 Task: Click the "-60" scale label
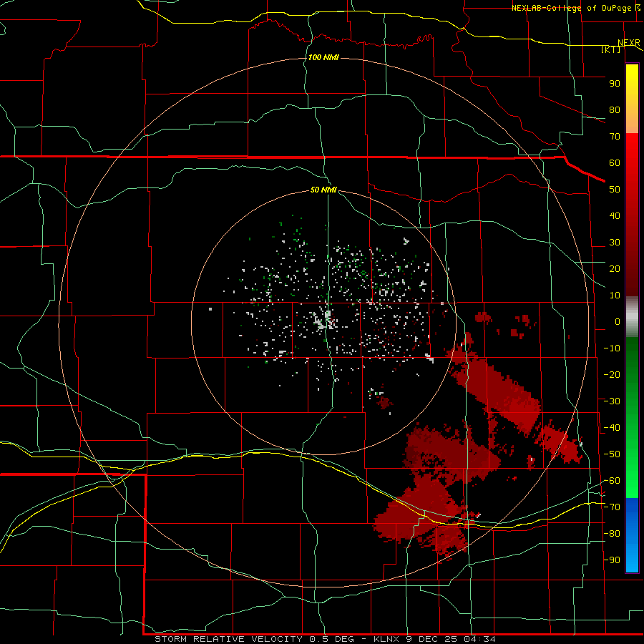click(612, 481)
